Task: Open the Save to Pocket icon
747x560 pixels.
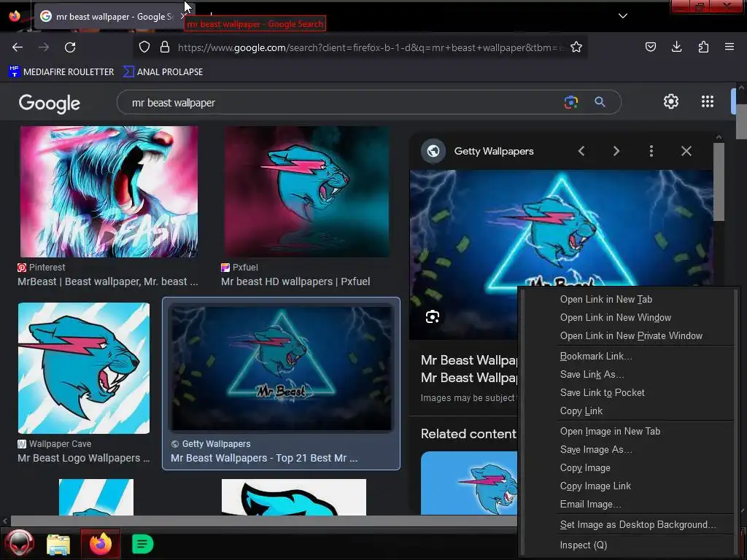Action: coord(651,47)
